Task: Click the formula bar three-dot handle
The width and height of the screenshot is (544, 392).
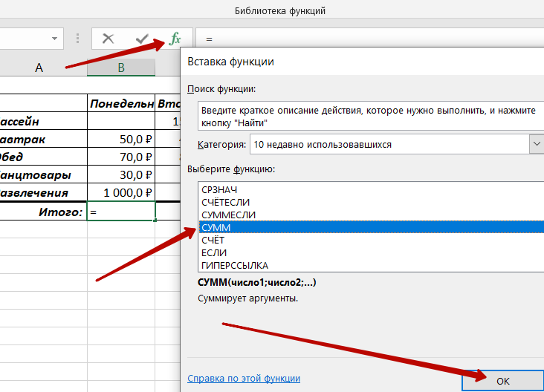Action: [x=77, y=39]
